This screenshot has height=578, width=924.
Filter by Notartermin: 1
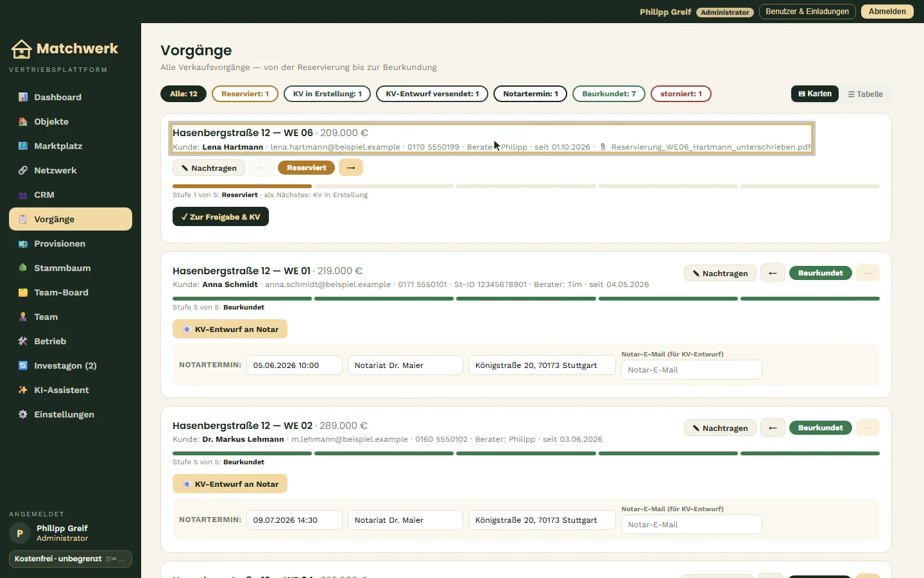click(531, 94)
